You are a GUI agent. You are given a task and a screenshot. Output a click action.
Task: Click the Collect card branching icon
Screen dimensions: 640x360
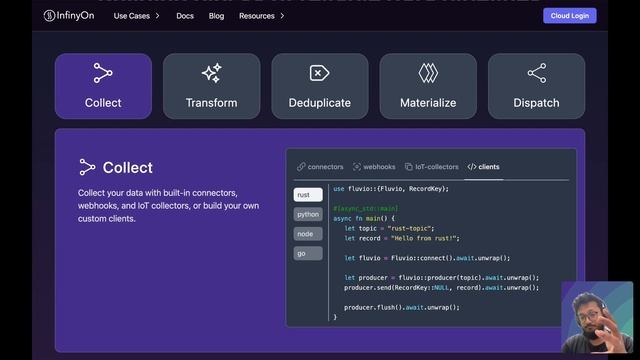[x=103, y=73]
